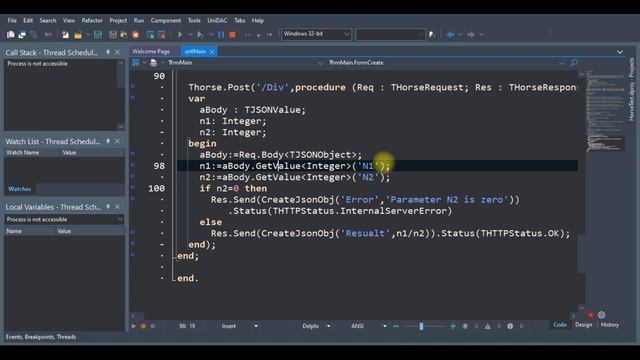Move the editor zoom slider handle
This screenshot has width=640, height=360.
pos(421,326)
